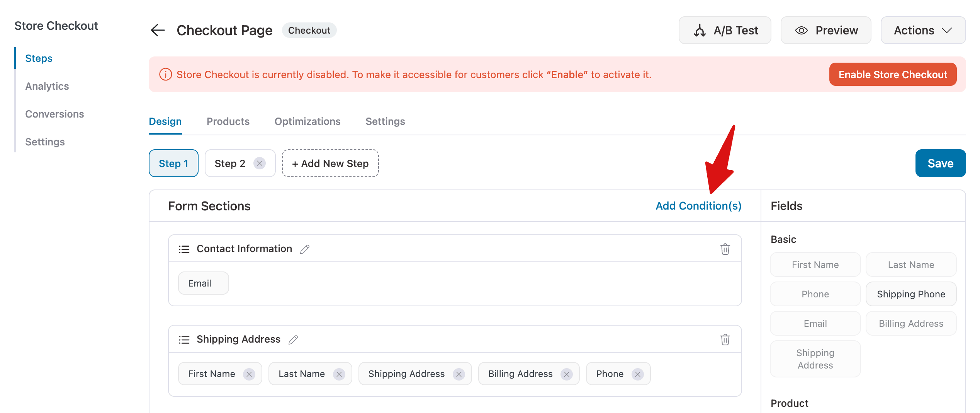The image size is (980, 413).
Task: Remove Step 2 with its X icon
Action: [260, 163]
